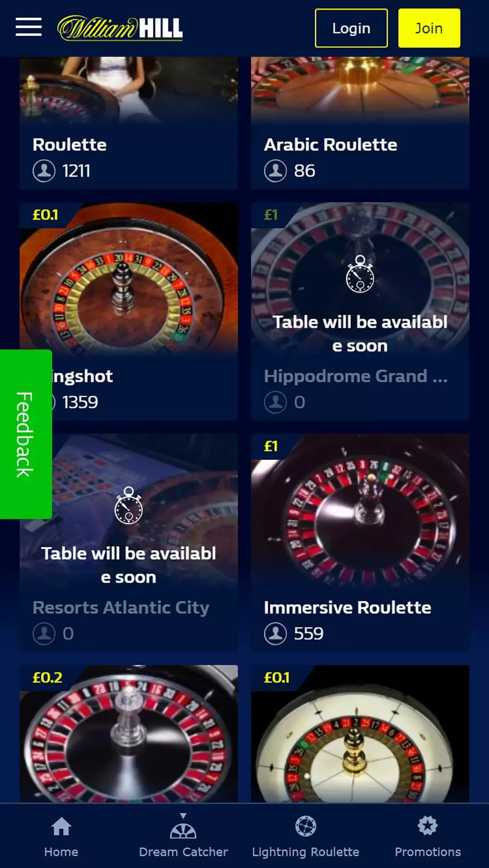Tap player count icon under Immersive Roulette
This screenshot has height=868, width=489.
275,633
